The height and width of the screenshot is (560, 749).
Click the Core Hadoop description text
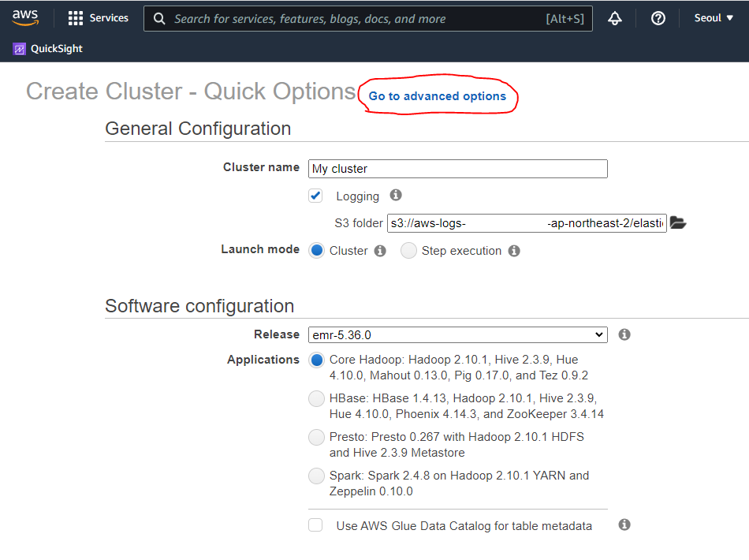pos(459,368)
